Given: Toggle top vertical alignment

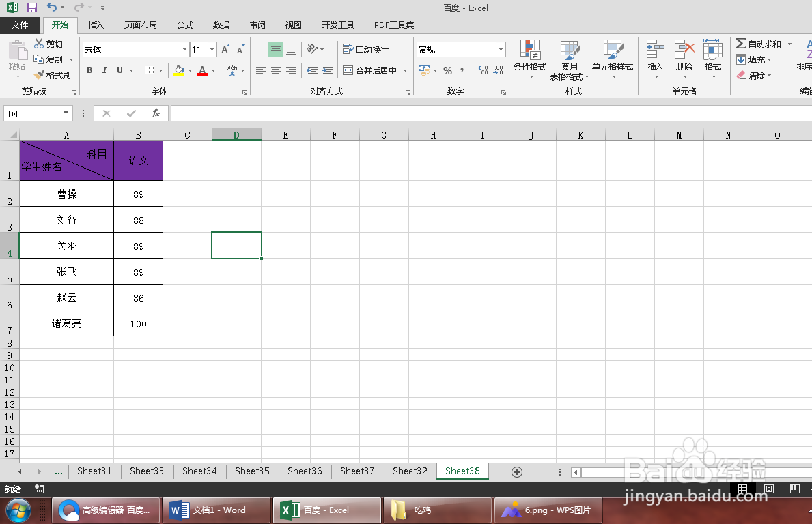Looking at the screenshot, I should [x=261, y=49].
